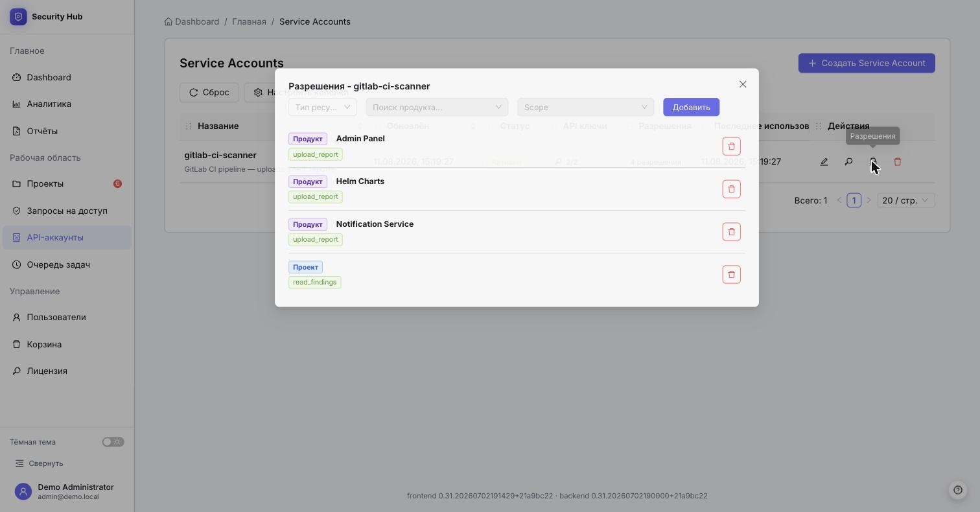Open API keys for gitlab-ci-scanner

point(848,161)
